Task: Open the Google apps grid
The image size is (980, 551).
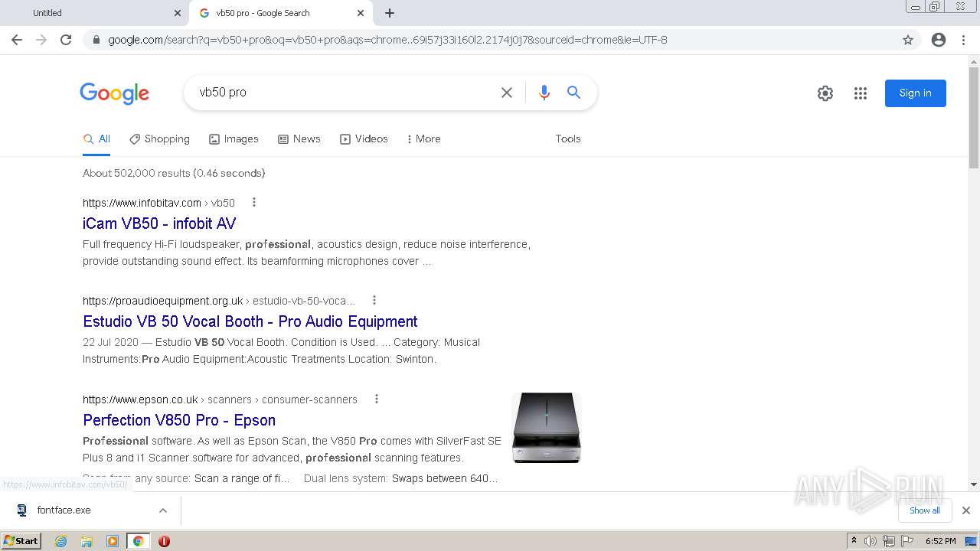Action: (861, 93)
